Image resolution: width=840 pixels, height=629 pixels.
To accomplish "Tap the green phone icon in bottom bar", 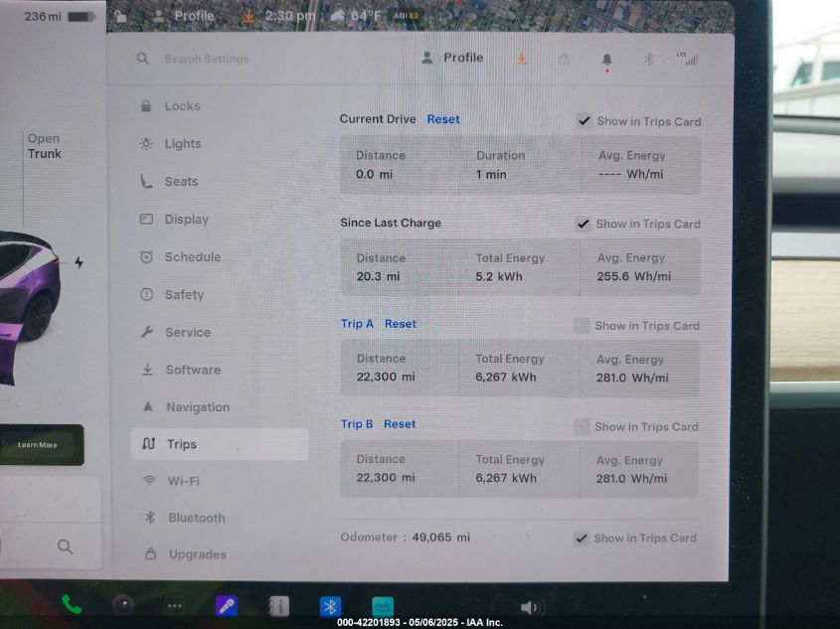I will (x=72, y=604).
